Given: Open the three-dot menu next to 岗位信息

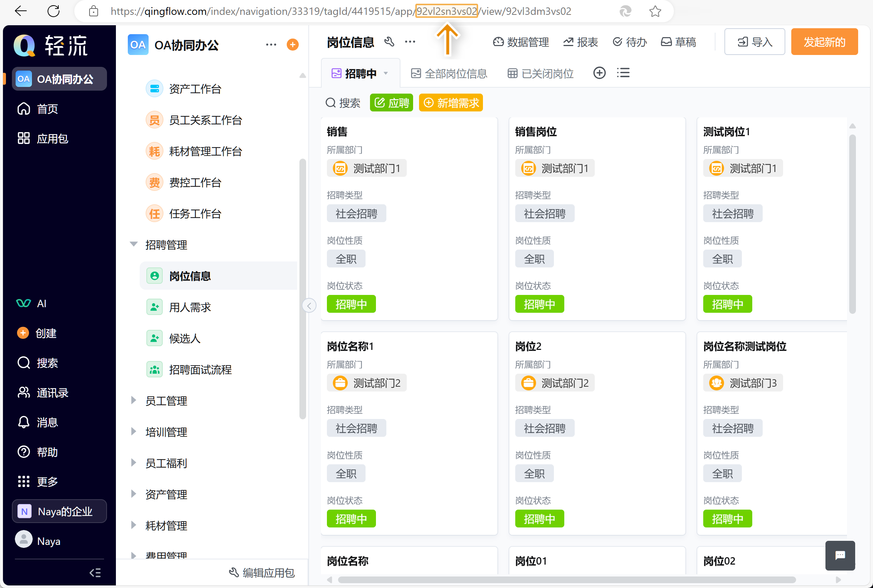Looking at the screenshot, I should tap(410, 42).
